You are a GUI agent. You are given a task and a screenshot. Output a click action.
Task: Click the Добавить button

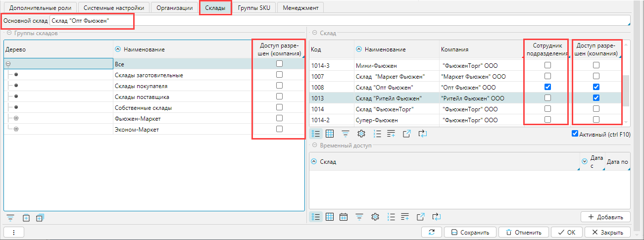(605, 217)
